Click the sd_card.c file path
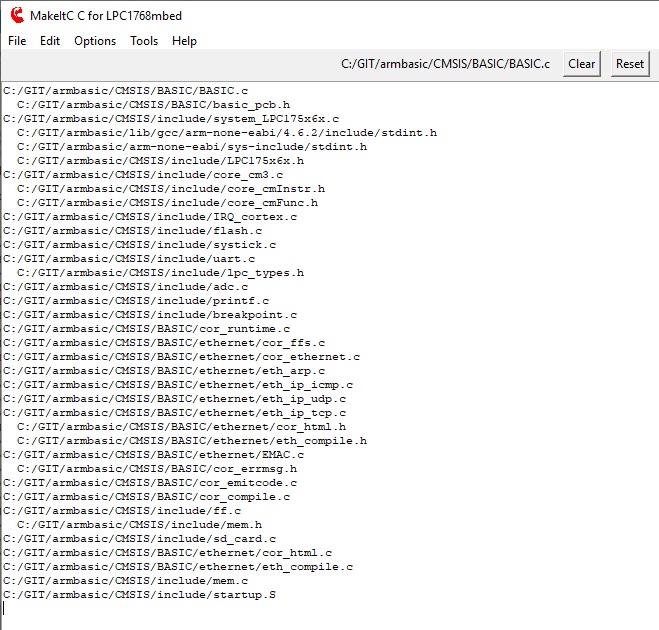The height and width of the screenshot is (630, 659). pos(139,538)
